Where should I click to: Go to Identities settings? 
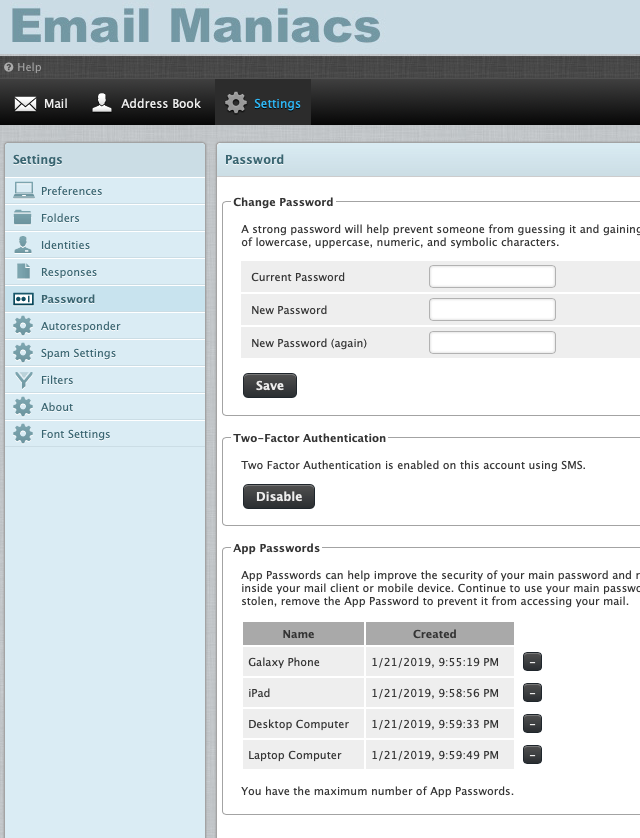click(x=105, y=245)
